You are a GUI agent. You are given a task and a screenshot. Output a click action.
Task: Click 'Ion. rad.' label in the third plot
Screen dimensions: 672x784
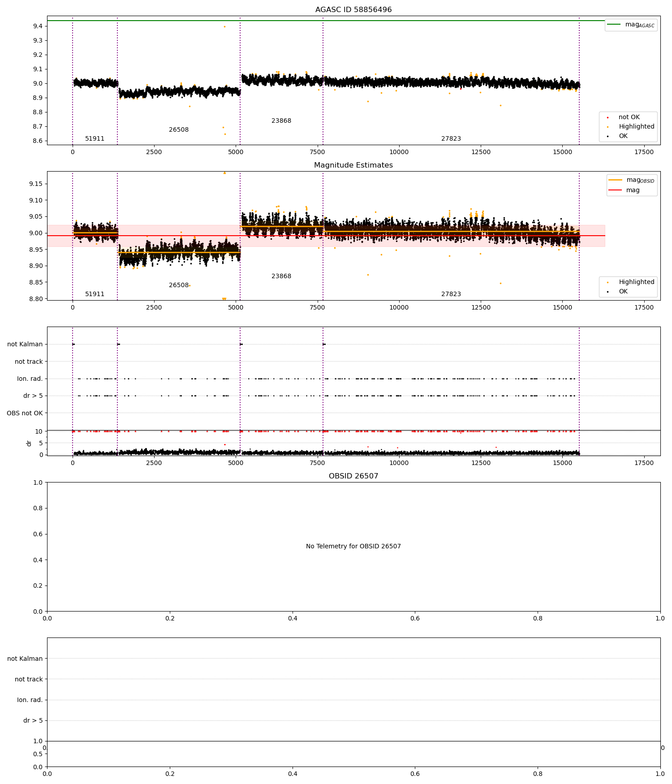click(x=30, y=379)
